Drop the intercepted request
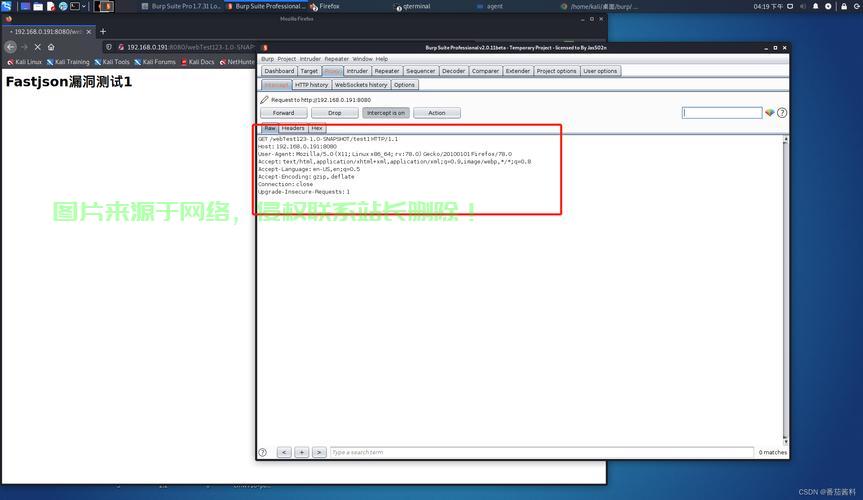The height and width of the screenshot is (500, 863). (335, 113)
